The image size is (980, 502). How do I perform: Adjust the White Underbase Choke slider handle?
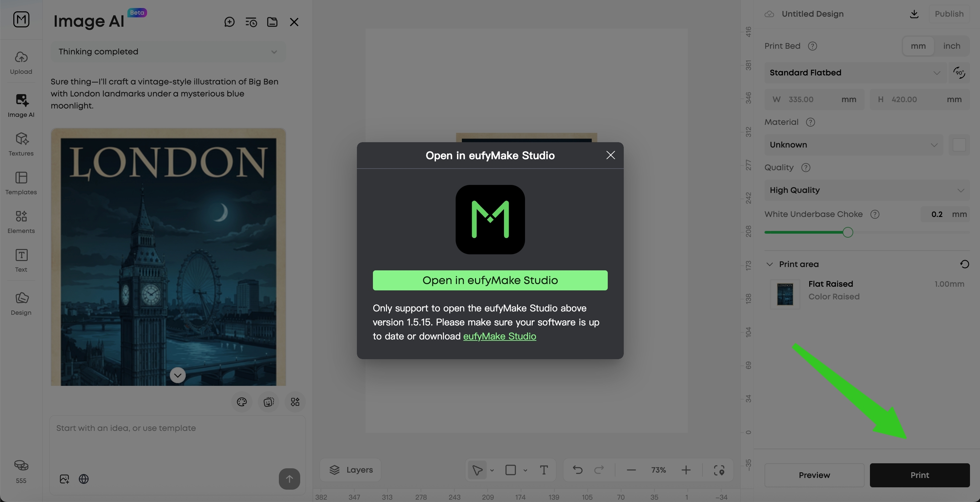[x=848, y=232]
